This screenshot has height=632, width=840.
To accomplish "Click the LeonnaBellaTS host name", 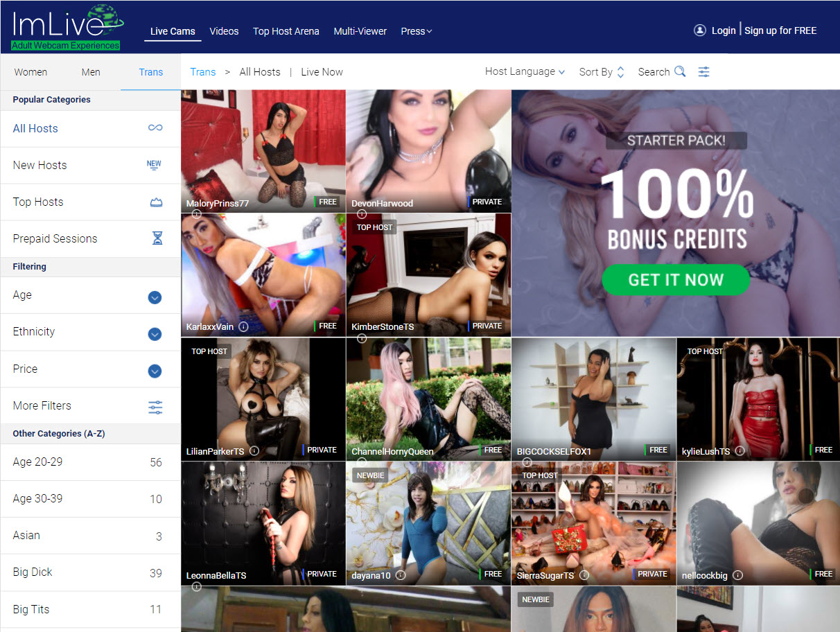I will click(216, 575).
